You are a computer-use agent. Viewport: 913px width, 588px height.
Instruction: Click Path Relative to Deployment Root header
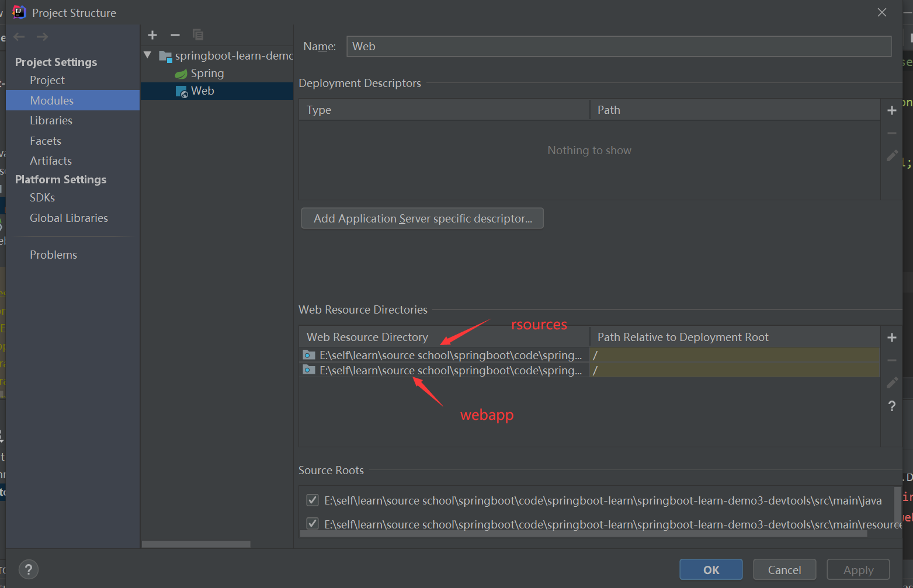pyautogui.click(x=735, y=337)
